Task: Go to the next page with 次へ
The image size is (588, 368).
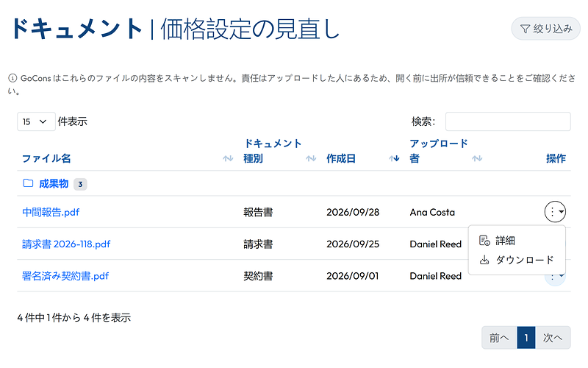Action: (553, 338)
